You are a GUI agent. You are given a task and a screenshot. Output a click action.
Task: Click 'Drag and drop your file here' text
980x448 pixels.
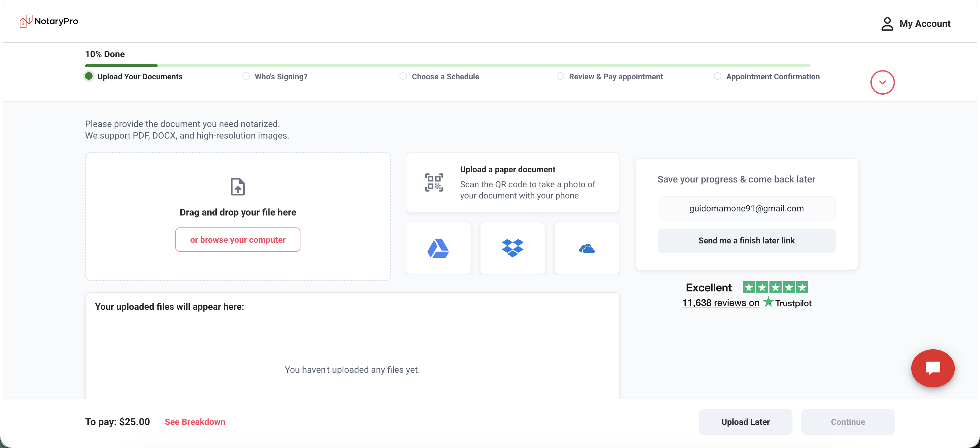(238, 212)
